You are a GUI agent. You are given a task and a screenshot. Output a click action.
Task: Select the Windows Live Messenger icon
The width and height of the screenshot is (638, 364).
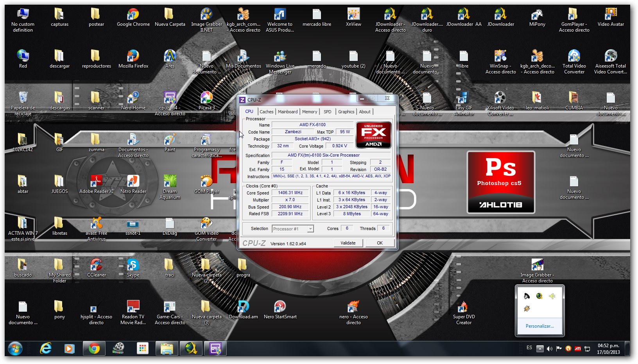280,62
